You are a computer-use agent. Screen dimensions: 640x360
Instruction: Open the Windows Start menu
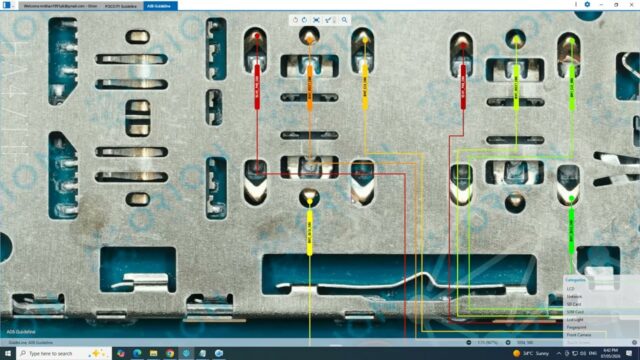(7, 353)
